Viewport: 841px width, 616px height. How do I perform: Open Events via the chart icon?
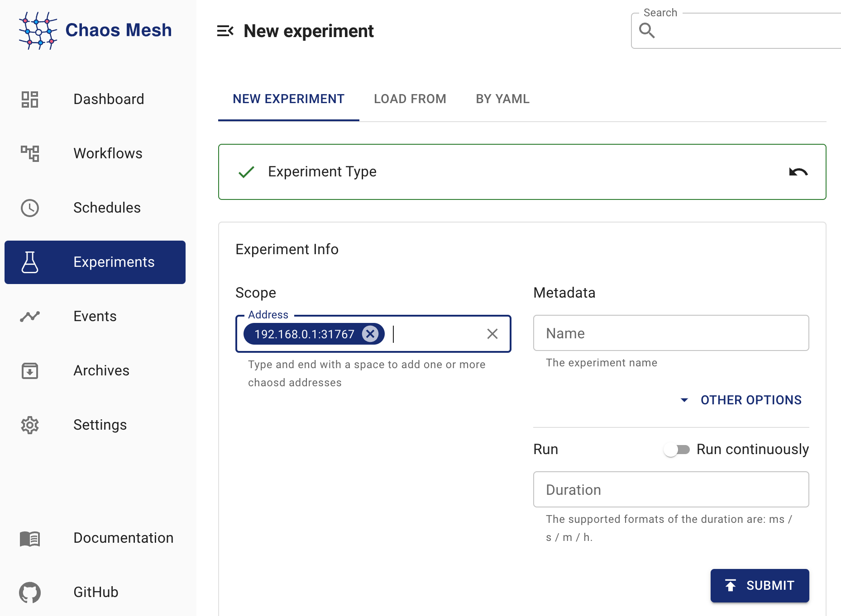pyautogui.click(x=30, y=316)
